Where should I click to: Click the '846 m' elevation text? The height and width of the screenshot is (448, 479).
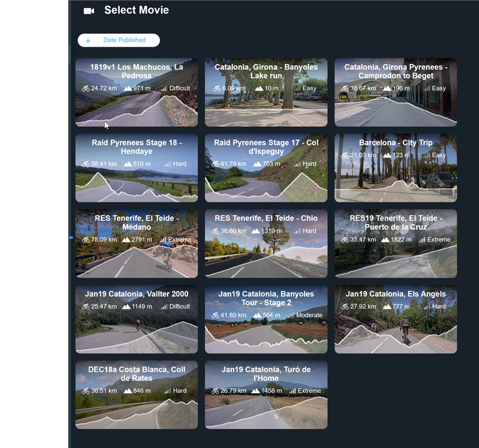pyautogui.click(x=142, y=391)
